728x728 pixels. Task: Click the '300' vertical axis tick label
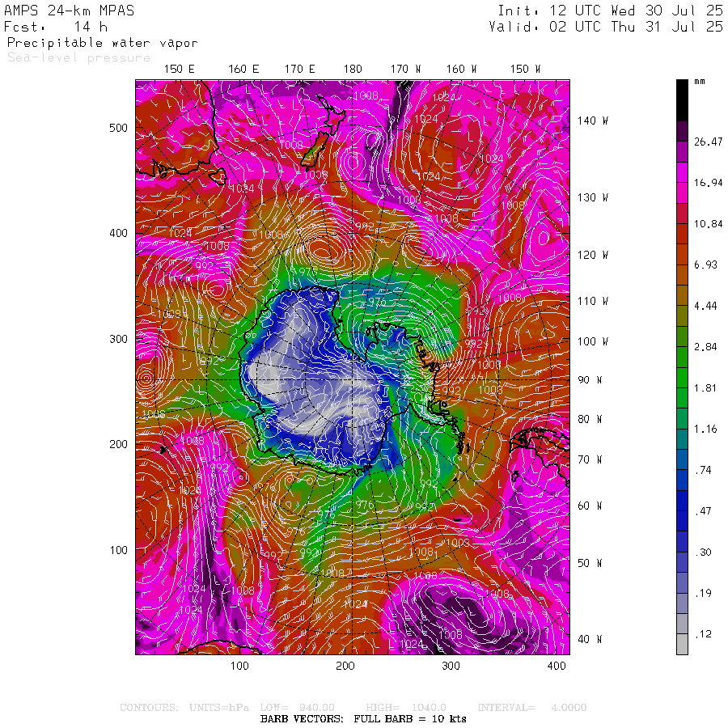click(118, 338)
